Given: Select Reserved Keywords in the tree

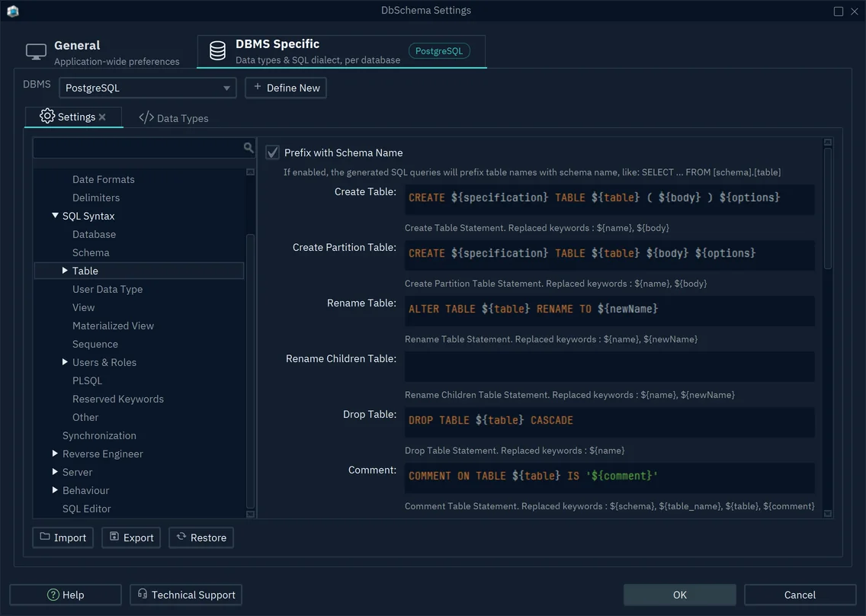Looking at the screenshot, I should tap(118, 399).
